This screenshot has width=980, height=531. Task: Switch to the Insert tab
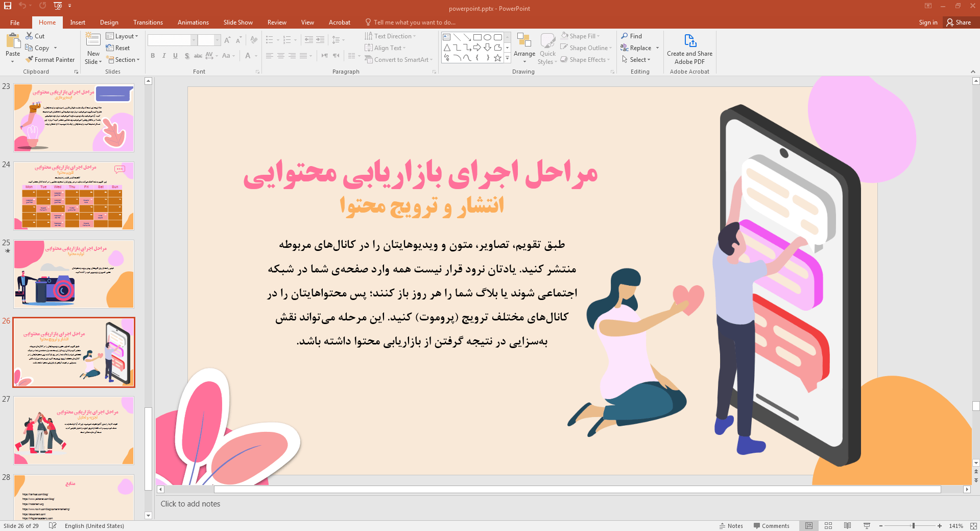[x=78, y=22]
